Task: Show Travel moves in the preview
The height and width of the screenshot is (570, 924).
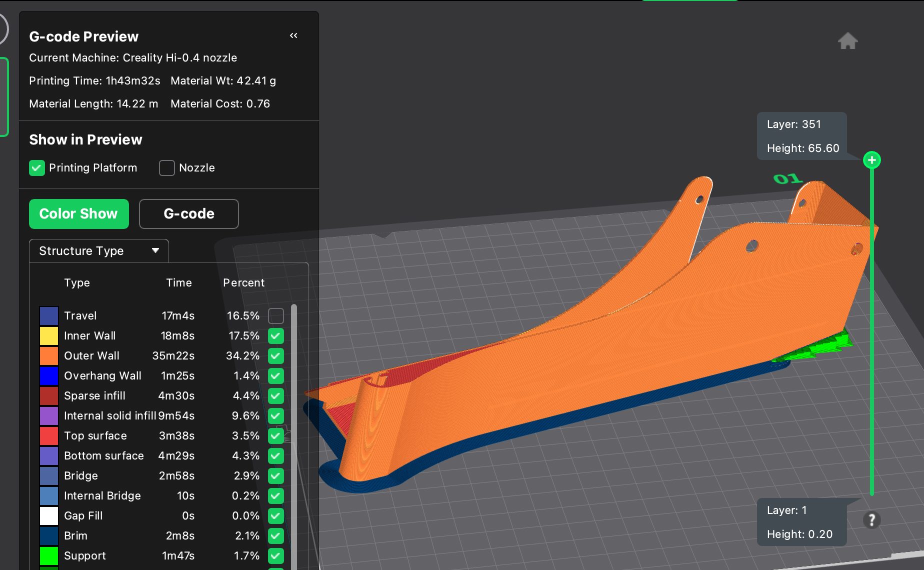Action: point(275,315)
